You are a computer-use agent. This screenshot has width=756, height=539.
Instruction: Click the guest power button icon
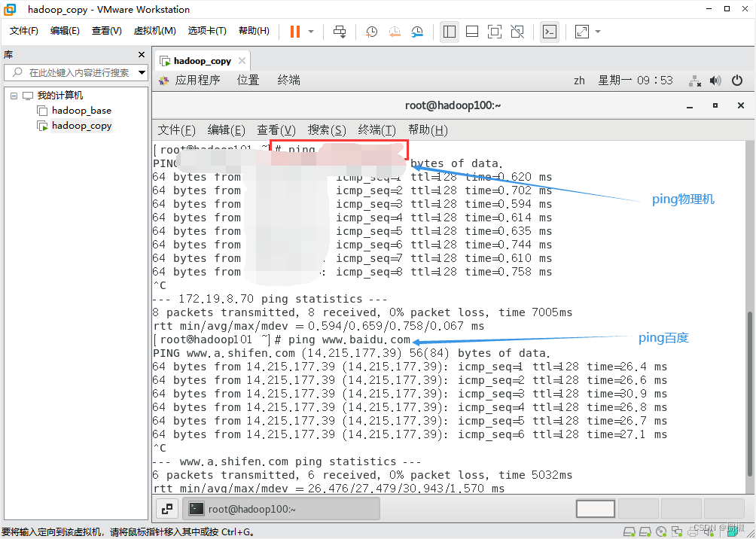(x=736, y=81)
